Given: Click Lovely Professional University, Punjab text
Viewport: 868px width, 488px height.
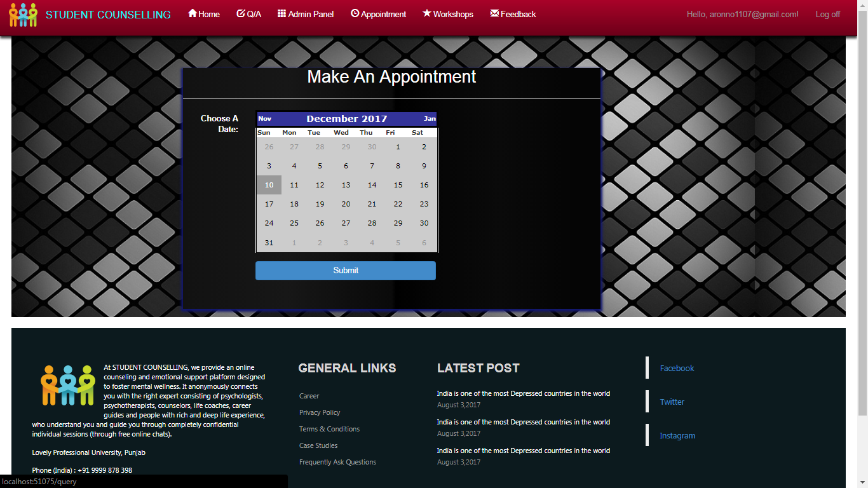Looking at the screenshot, I should tap(88, 452).
